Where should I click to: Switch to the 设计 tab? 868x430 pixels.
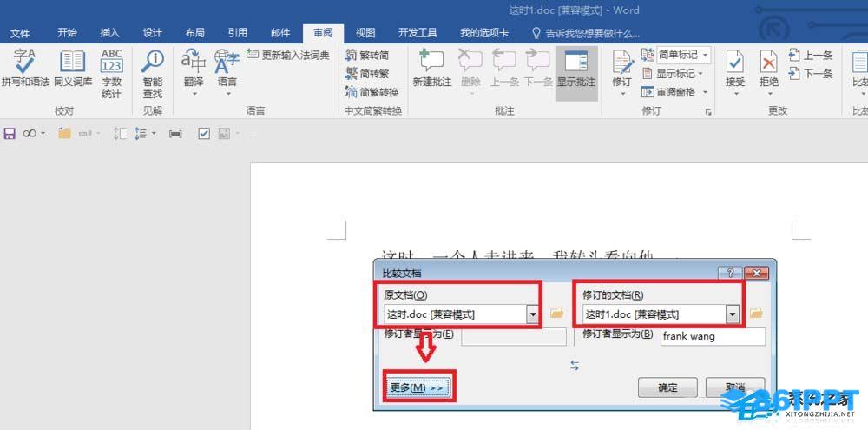tap(152, 33)
